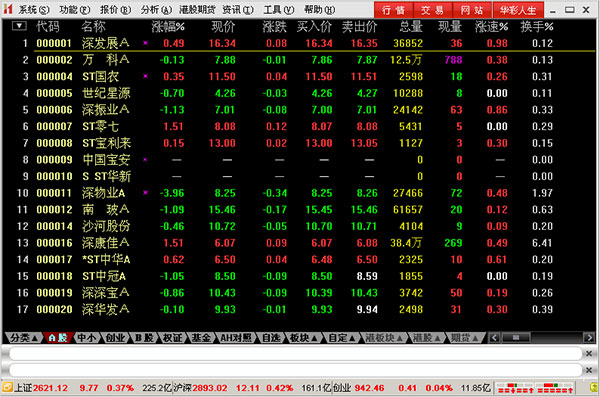Screen dimensions: 600x397
Task: Close the first info bar with X
Action: 589,353
